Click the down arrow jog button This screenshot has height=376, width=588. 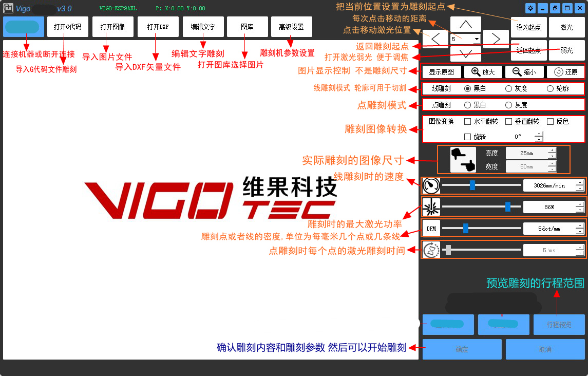click(x=466, y=53)
